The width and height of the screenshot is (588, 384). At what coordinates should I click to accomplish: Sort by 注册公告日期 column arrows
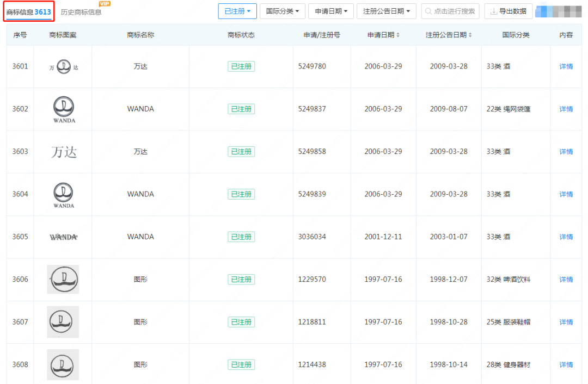click(470, 35)
